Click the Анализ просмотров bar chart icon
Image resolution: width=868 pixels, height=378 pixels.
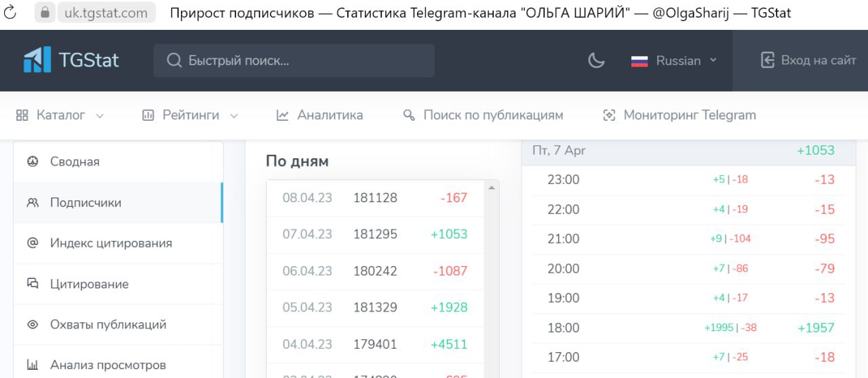click(x=33, y=364)
